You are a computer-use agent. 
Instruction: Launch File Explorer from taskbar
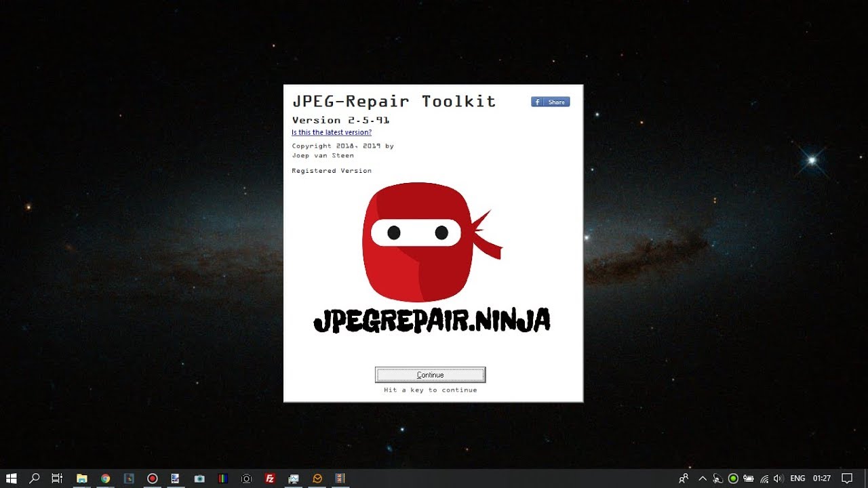pyautogui.click(x=81, y=479)
